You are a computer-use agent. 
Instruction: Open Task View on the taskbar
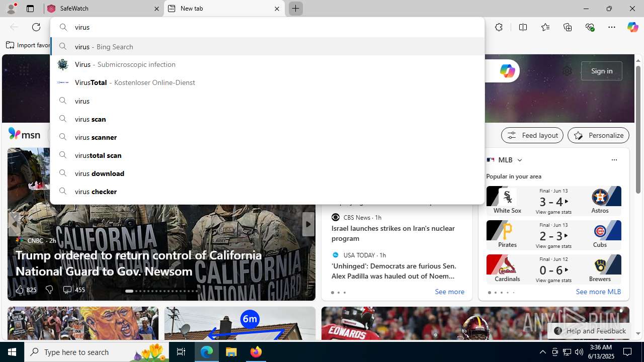181,352
